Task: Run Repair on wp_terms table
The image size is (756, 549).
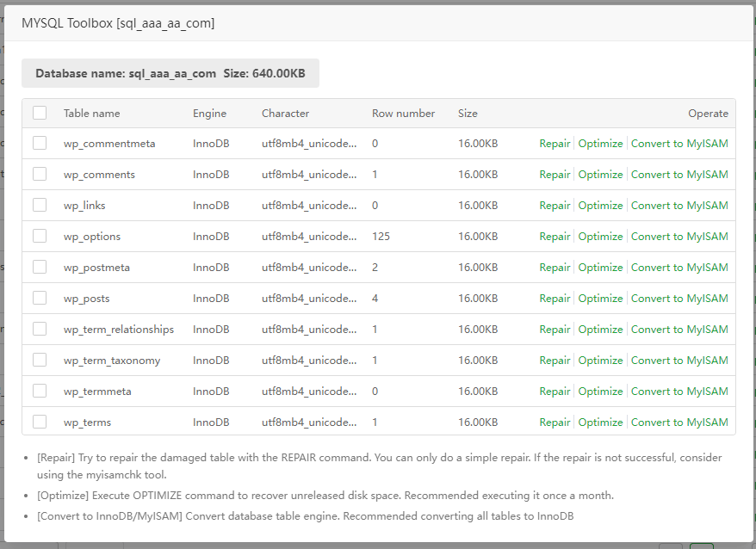Action: [x=555, y=423]
